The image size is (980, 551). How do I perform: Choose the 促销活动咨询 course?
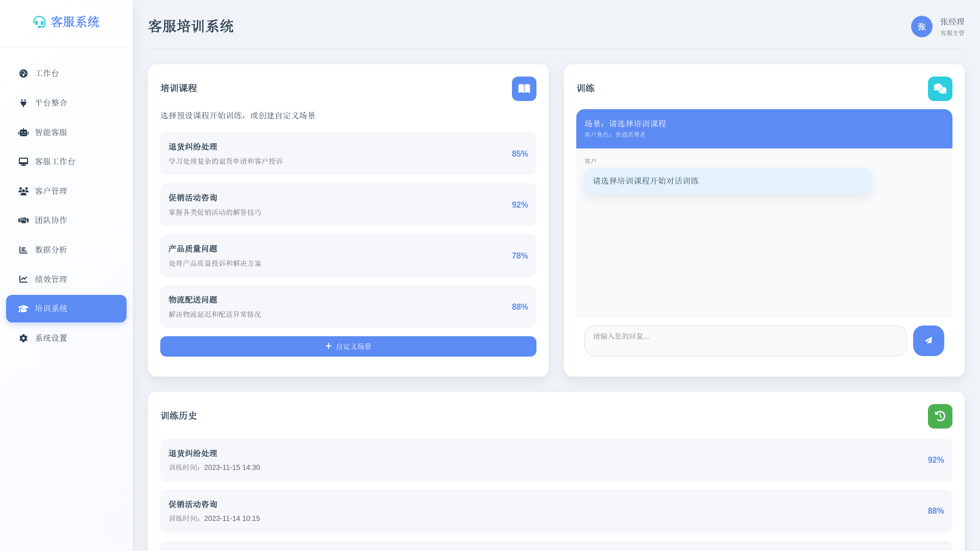[348, 205]
